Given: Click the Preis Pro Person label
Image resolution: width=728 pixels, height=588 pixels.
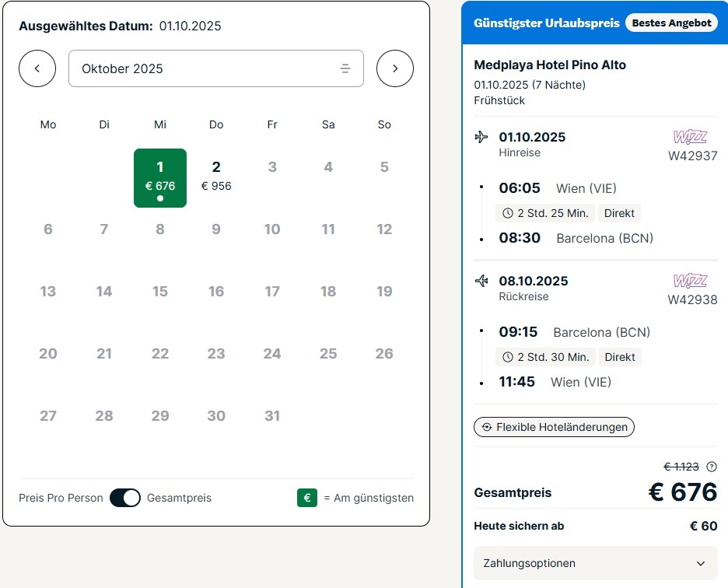Looking at the screenshot, I should click(61, 498).
